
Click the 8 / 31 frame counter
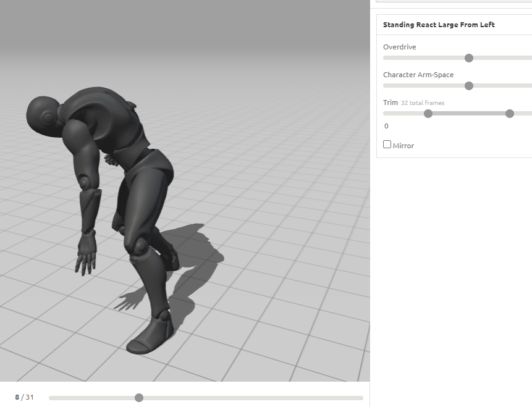pos(24,397)
